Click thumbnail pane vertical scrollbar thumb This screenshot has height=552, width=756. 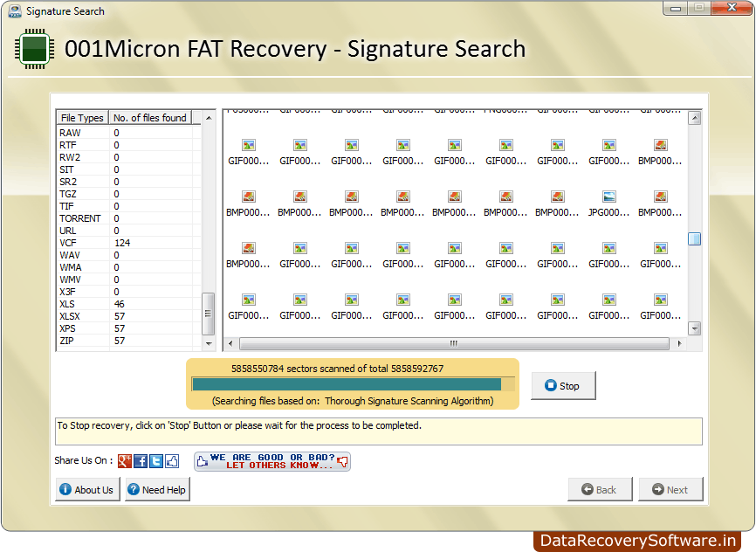pyautogui.click(x=694, y=238)
